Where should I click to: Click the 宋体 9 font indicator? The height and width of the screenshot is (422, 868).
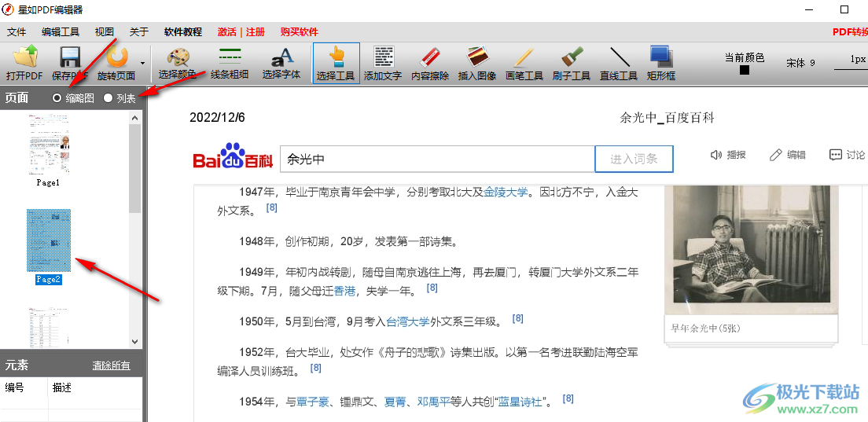tap(800, 63)
